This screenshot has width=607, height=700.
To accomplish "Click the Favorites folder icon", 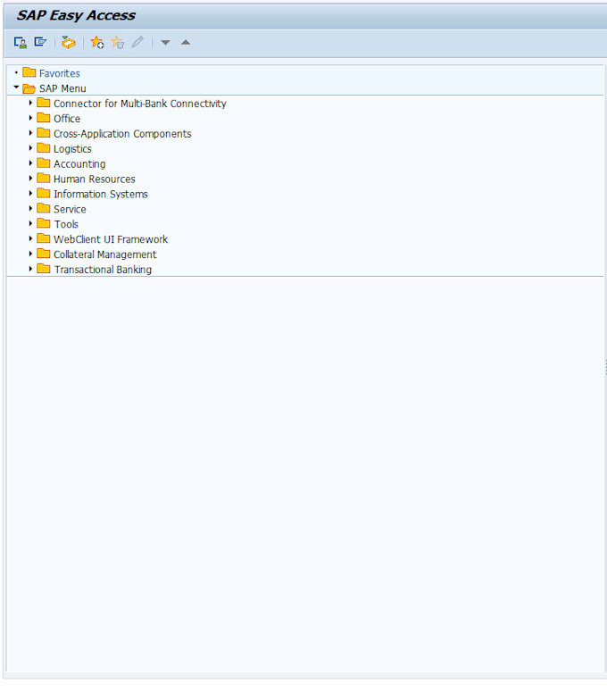I will click(x=29, y=72).
